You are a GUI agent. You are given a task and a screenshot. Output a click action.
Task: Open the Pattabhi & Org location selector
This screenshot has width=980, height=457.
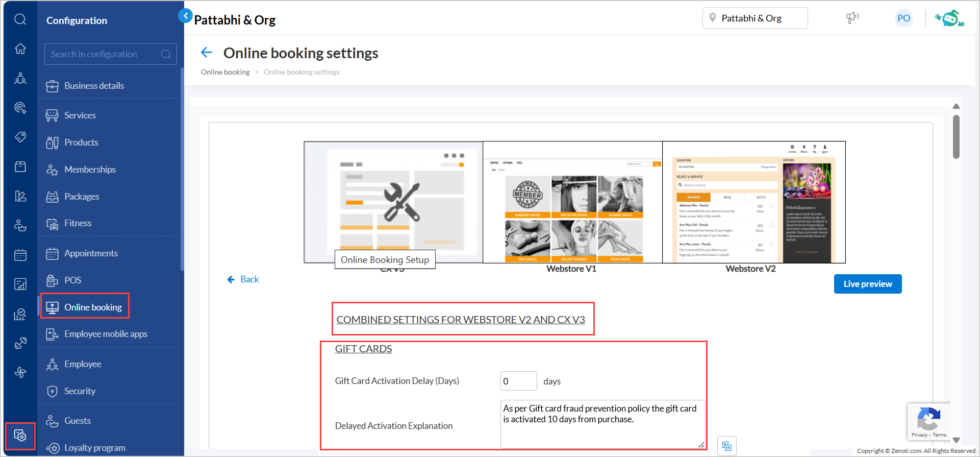[x=755, y=18]
